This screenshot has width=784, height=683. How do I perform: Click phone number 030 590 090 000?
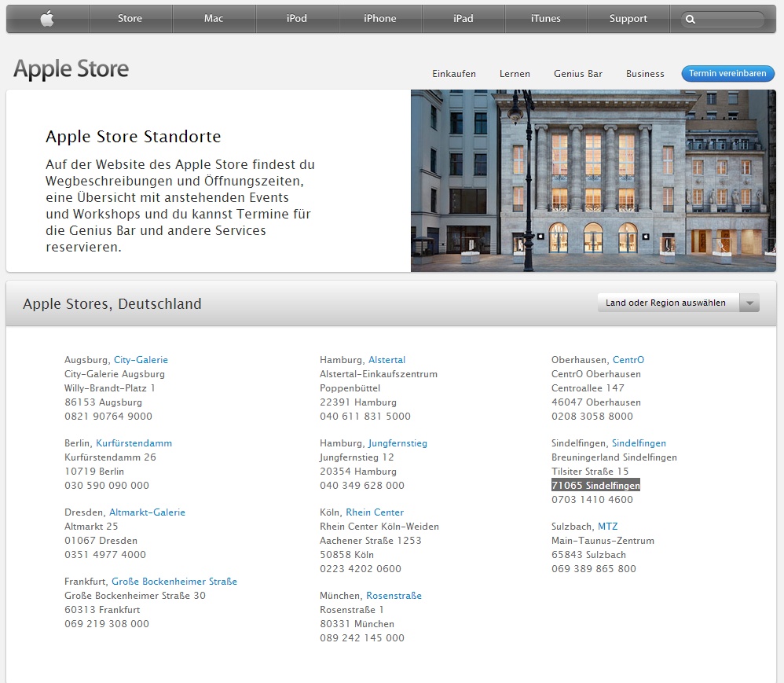click(107, 486)
